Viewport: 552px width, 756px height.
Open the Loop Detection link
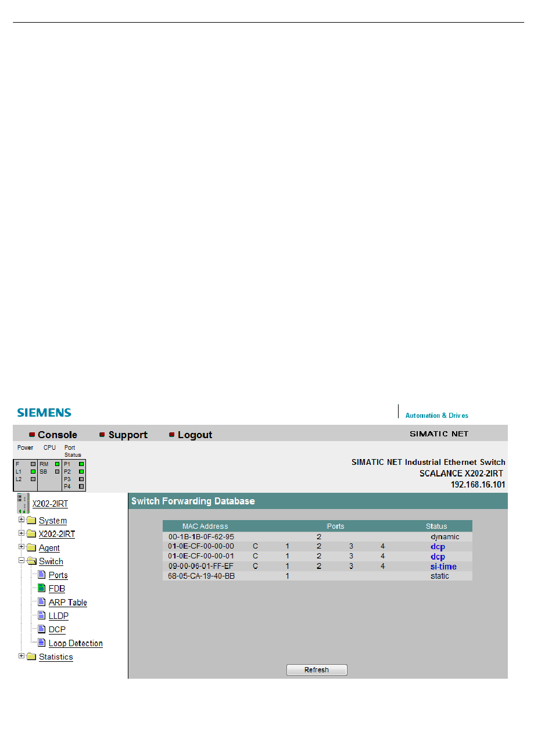click(76, 643)
